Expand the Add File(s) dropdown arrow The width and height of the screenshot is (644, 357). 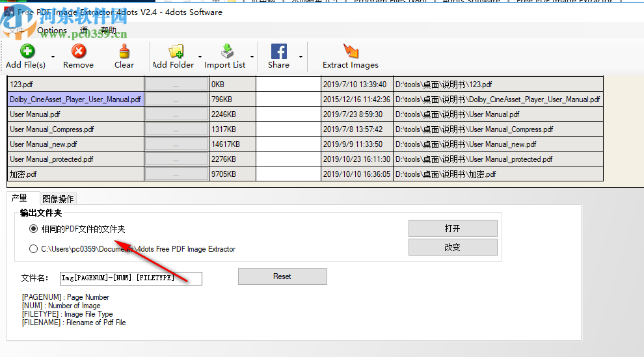point(53,57)
